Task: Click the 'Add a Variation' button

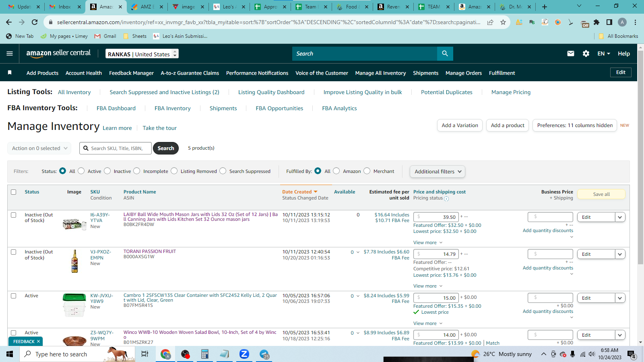Action: [460, 125]
